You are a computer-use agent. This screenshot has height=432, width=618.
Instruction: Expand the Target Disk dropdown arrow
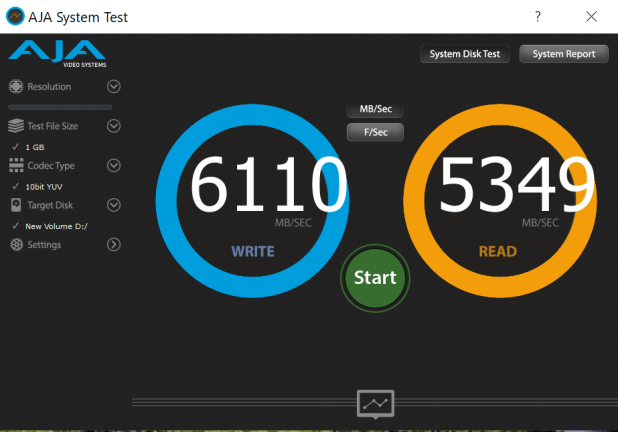point(114,205)
